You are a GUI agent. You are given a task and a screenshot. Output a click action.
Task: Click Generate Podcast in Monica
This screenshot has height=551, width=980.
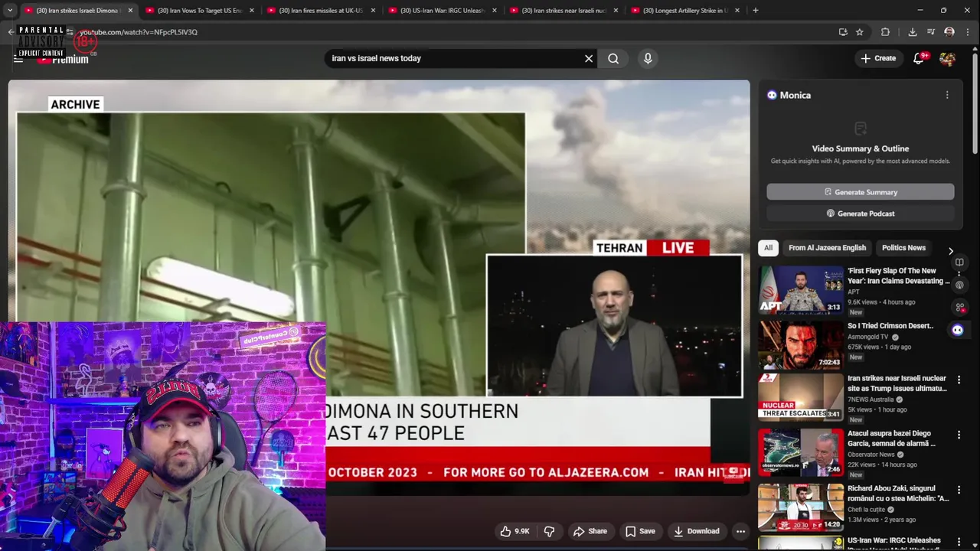tap(861, 214)
